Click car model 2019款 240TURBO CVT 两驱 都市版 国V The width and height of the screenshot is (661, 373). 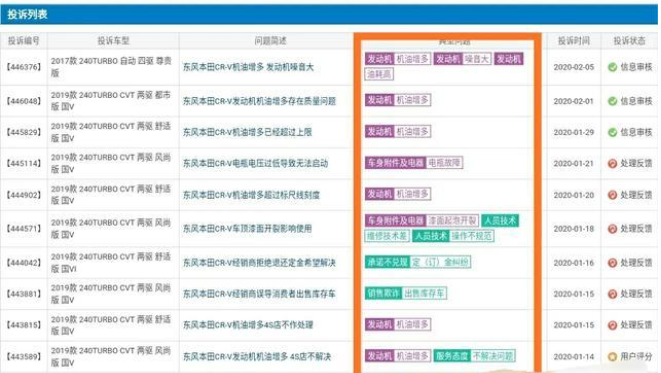point(111,101)
